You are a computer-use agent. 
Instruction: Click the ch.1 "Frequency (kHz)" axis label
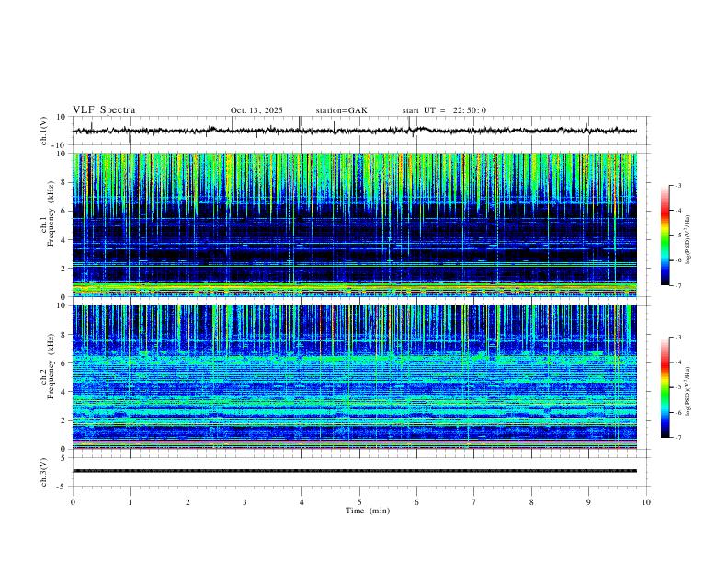pyautogui.click(x=51, y=213)
